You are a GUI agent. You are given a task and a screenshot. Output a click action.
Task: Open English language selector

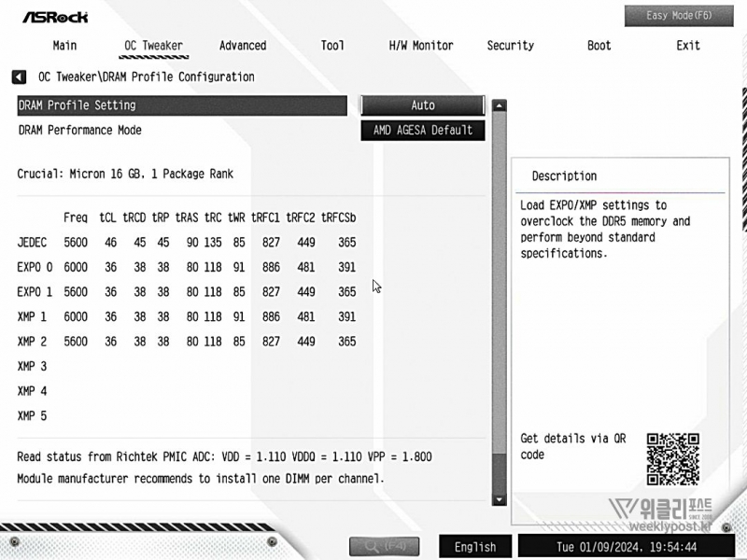tap(475, 547)
